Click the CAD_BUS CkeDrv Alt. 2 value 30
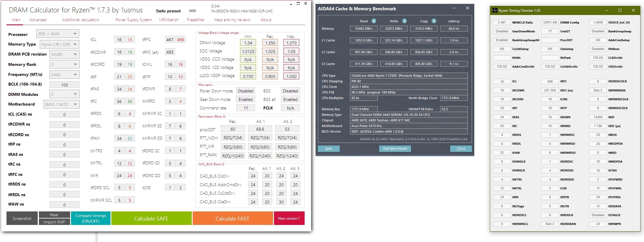This screenshot has width=644, height=242. coord(281,202)
